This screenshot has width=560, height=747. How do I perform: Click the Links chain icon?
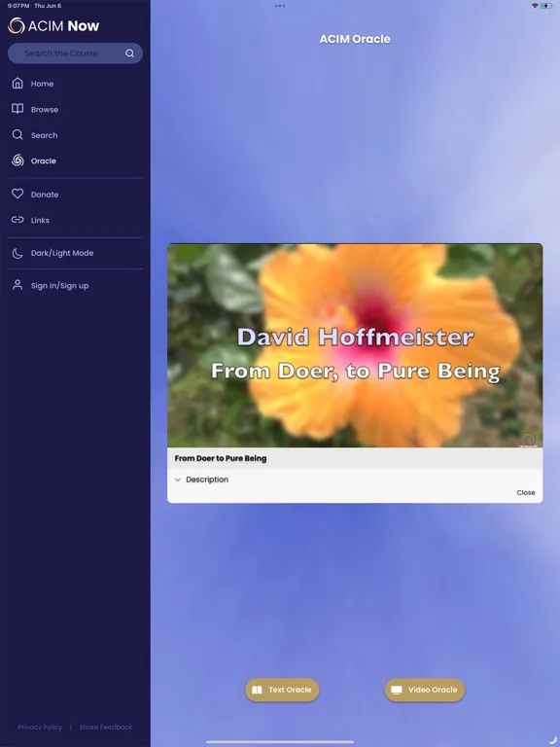[17, 220]
